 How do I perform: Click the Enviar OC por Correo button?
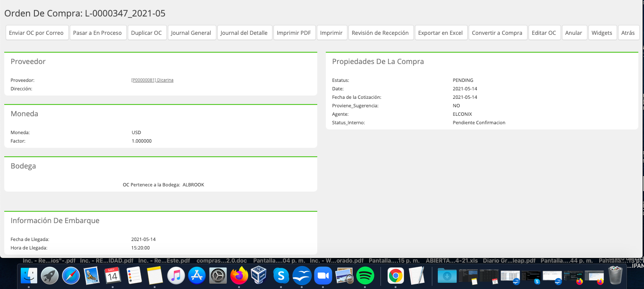[x=36, y=32]
